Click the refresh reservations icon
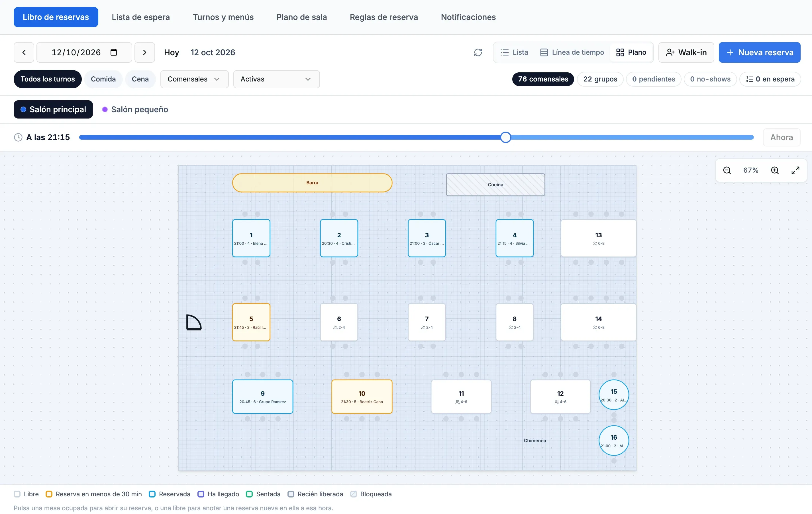The height and width of the screenshot is (514, 812). coord(478,52)
